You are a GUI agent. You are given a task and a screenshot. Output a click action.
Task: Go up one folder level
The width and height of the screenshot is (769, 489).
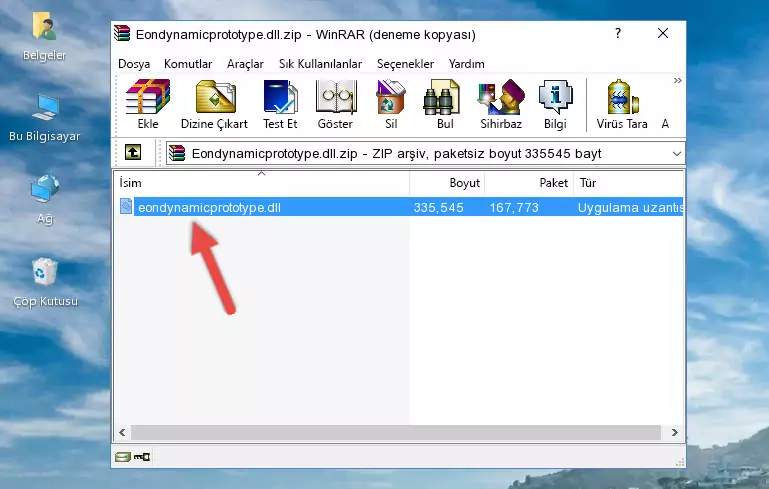click(x=133, y=153)
